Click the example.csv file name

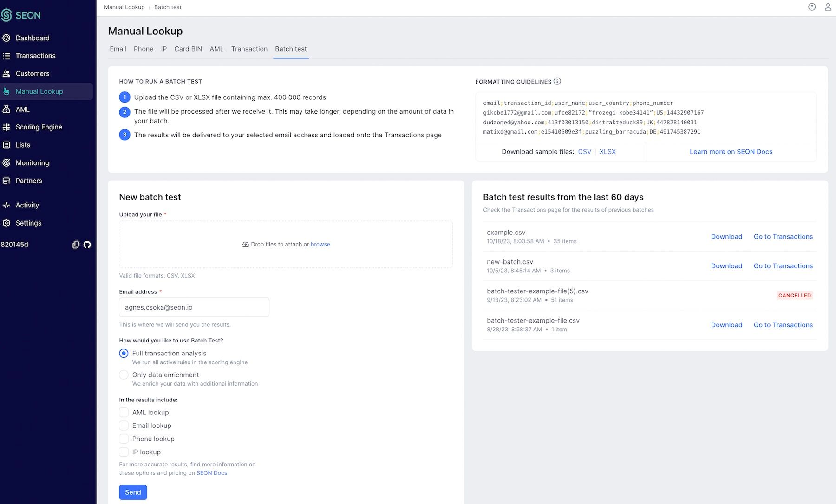click(x=506, y=233)
